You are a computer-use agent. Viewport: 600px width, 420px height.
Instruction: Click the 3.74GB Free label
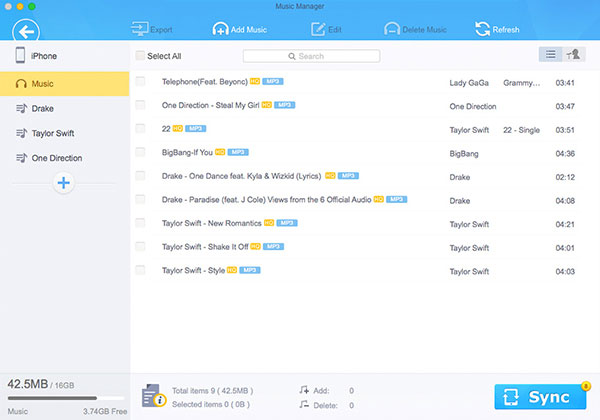(105, 412)
